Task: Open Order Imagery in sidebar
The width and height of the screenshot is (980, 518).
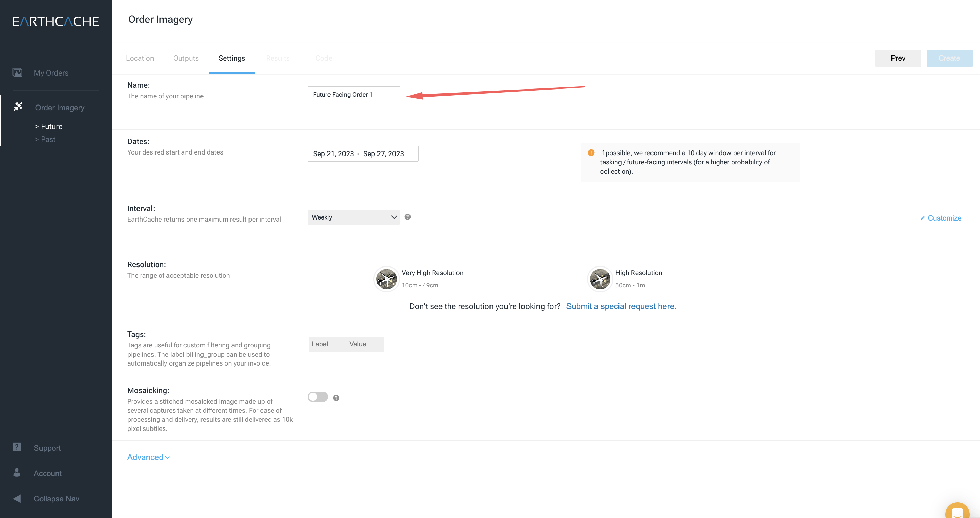Action: click(x=60, y=108)
